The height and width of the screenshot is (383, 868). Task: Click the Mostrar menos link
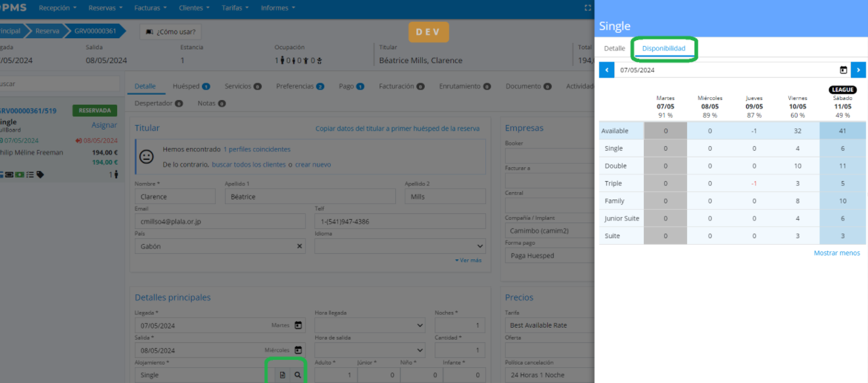pos(836,253)
